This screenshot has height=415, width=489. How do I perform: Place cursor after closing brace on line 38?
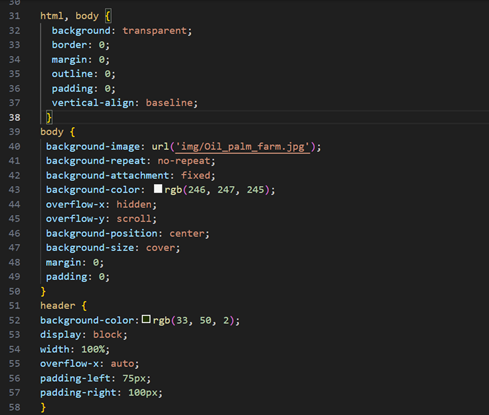pyautogui.click(x=53, y=117)
